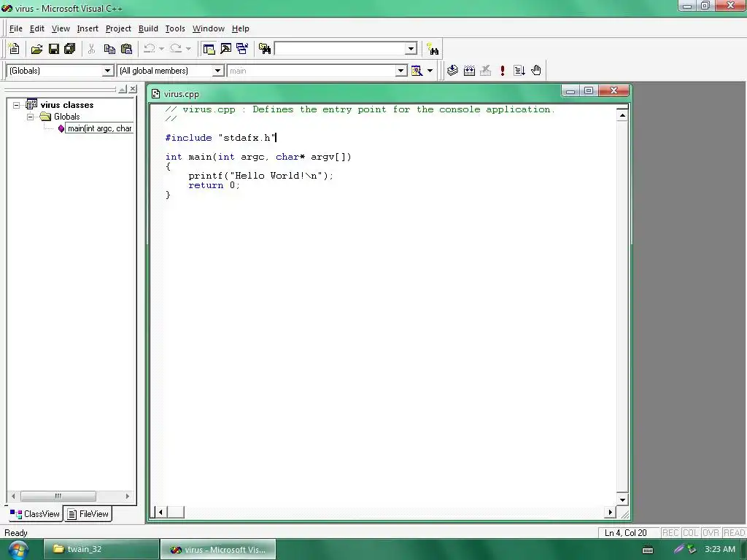Select main(int argc, char tree item

pos(99,128)
